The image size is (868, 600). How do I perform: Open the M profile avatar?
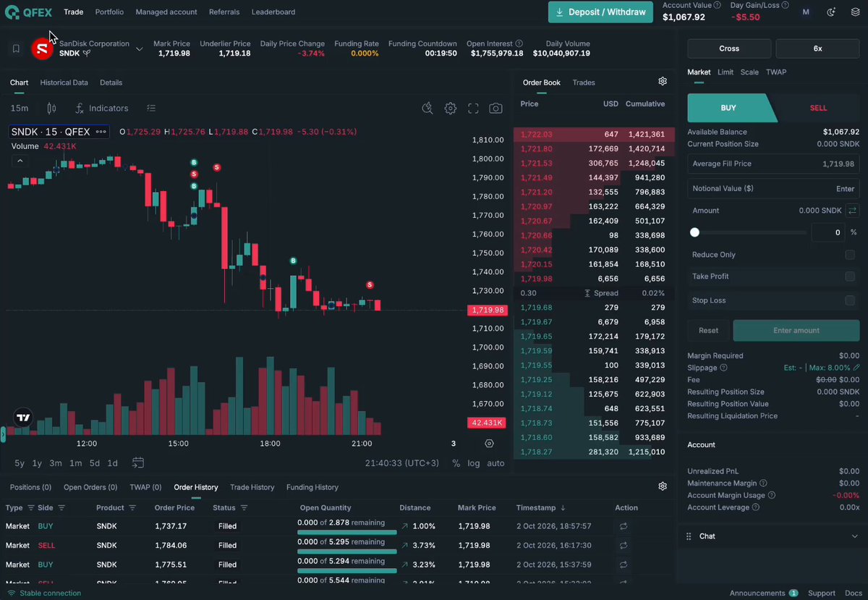(806, 12)
